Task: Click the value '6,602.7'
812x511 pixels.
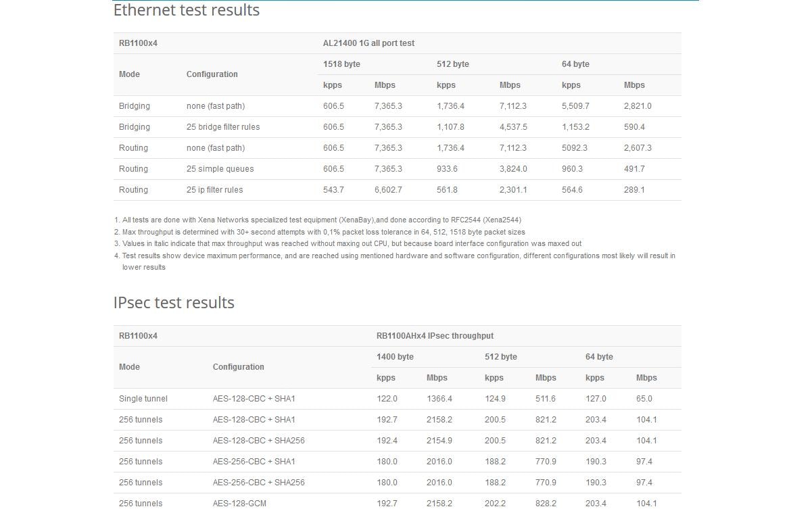Action: (x=388, y=190)
